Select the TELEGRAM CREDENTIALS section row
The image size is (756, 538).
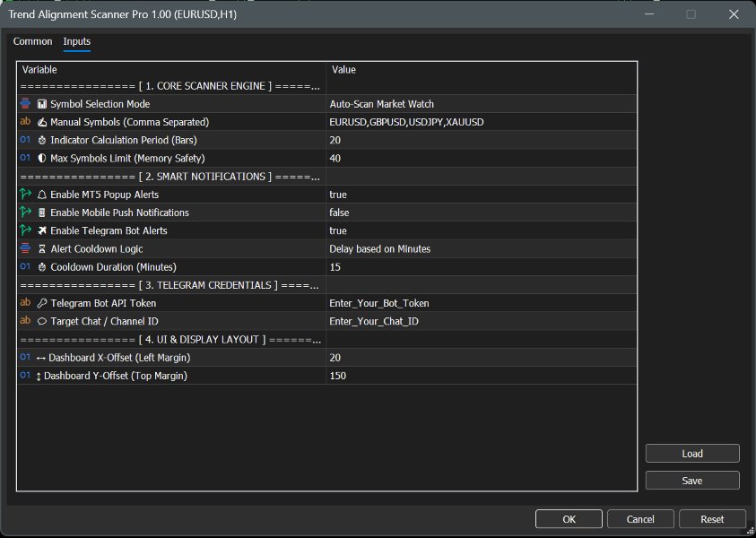pyautogui.click(x=327, y=285)
